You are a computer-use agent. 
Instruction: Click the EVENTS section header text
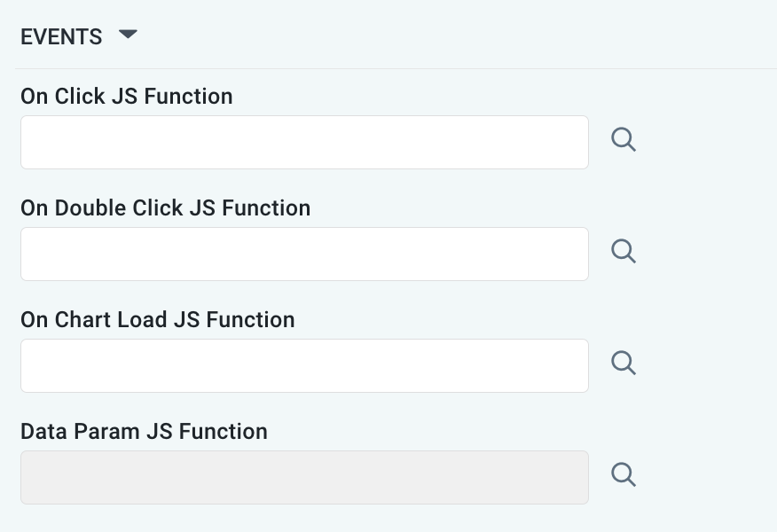61,36
